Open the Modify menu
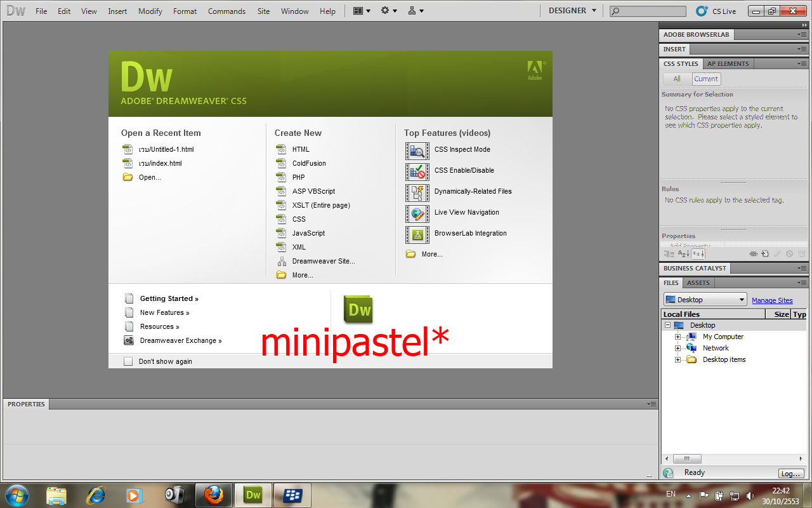This screenshot has width=812, height=508. [x=150, y=11]
